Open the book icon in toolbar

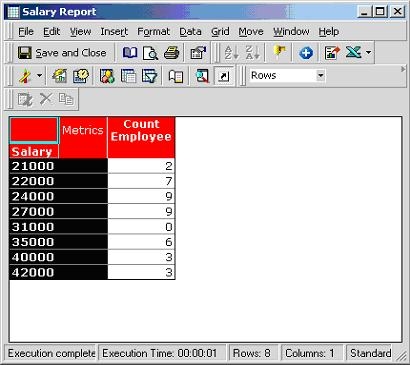[x=130, y=53]
